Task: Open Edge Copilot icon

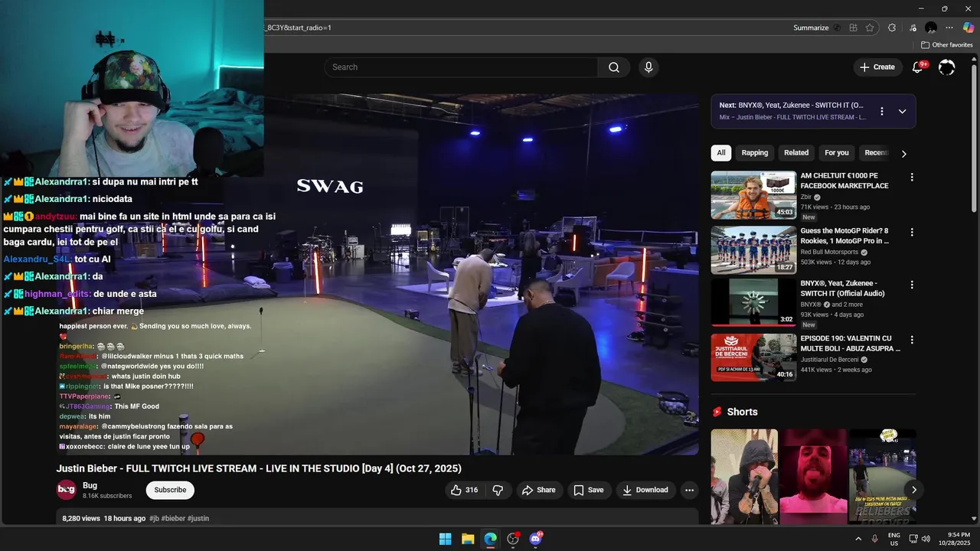Action: pos(968,28)
